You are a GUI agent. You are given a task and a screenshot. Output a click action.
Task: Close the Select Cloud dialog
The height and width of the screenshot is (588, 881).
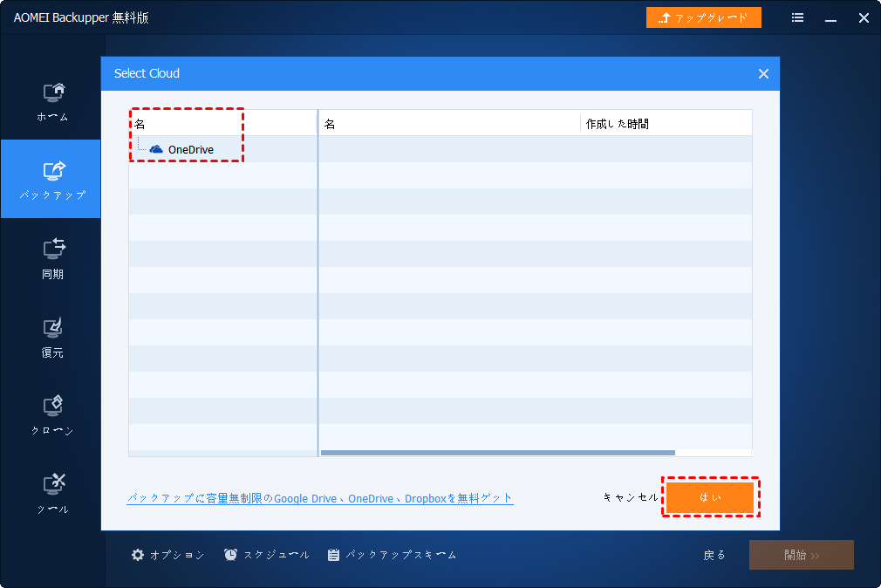click(763, 73)
